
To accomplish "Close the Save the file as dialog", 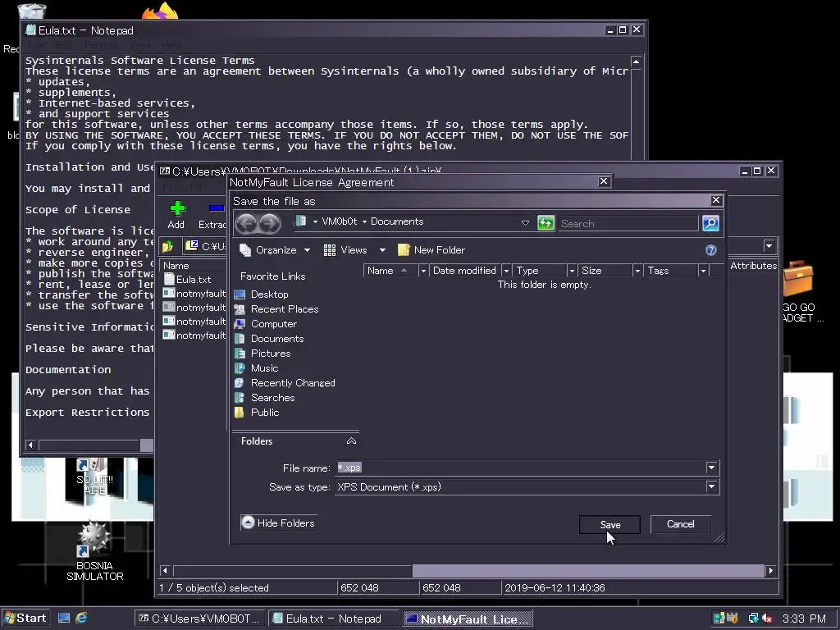I will click(716, 200).
